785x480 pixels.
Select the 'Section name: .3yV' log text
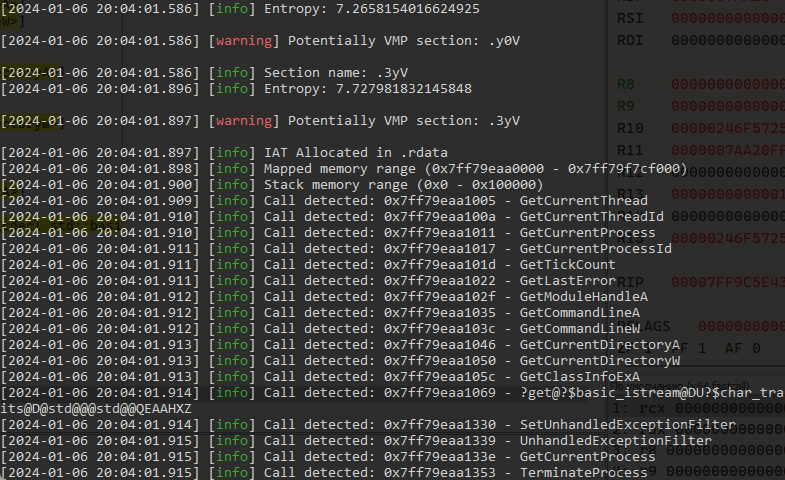[336, 73]
